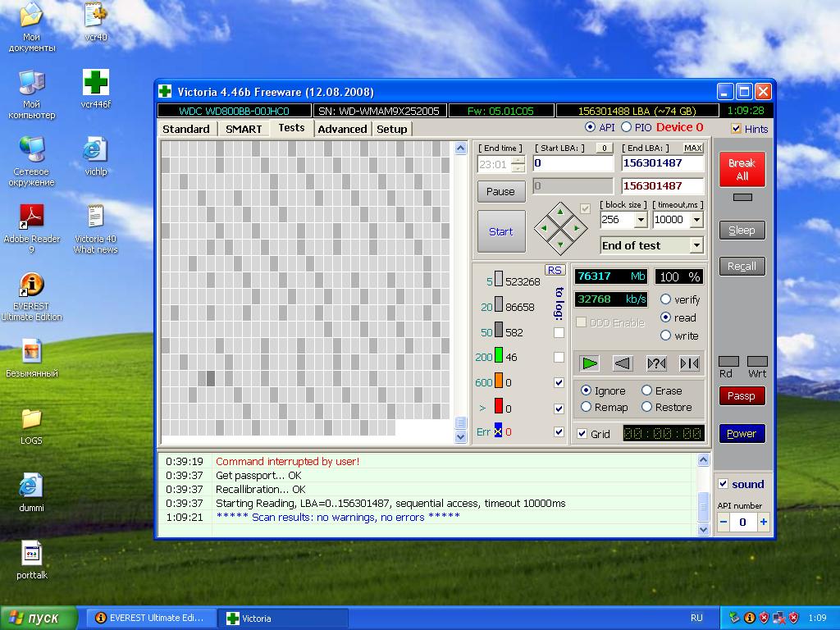Select the write test mode
Screen dimensions: 840x630
tap(665, 336)
